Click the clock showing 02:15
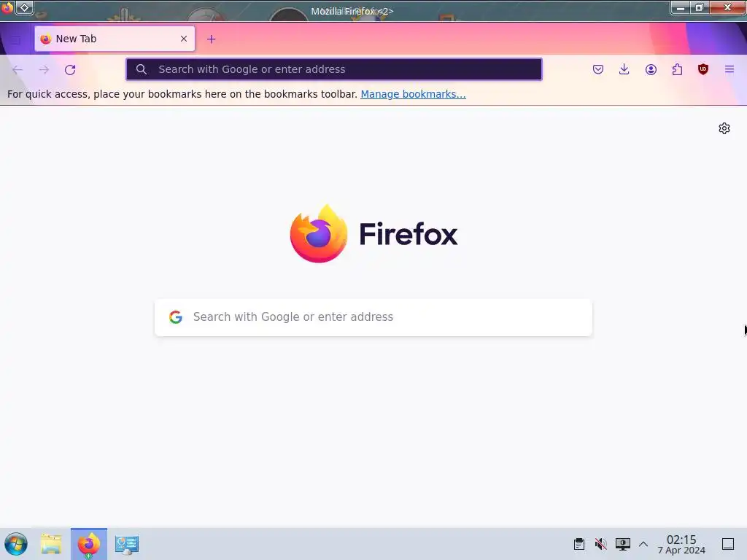The image size is (747, 560). point(681,544)
